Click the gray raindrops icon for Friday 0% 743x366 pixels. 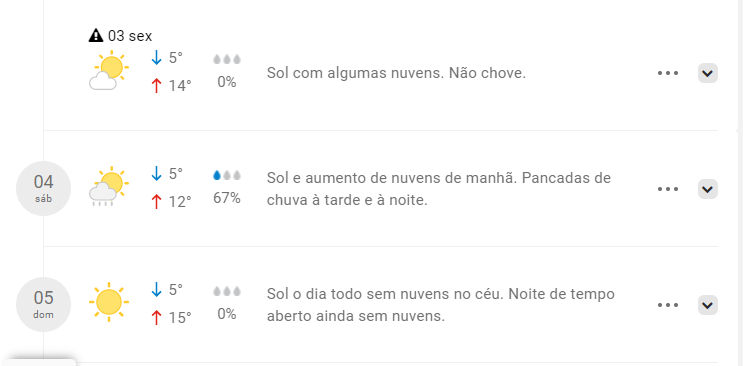click(227, 59)
